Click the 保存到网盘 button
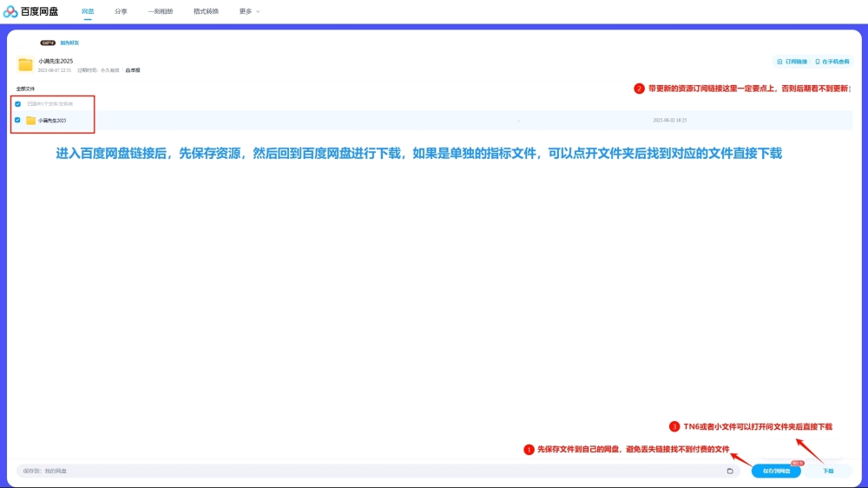Screen dimensions: 868x488 tap(776, 471)
